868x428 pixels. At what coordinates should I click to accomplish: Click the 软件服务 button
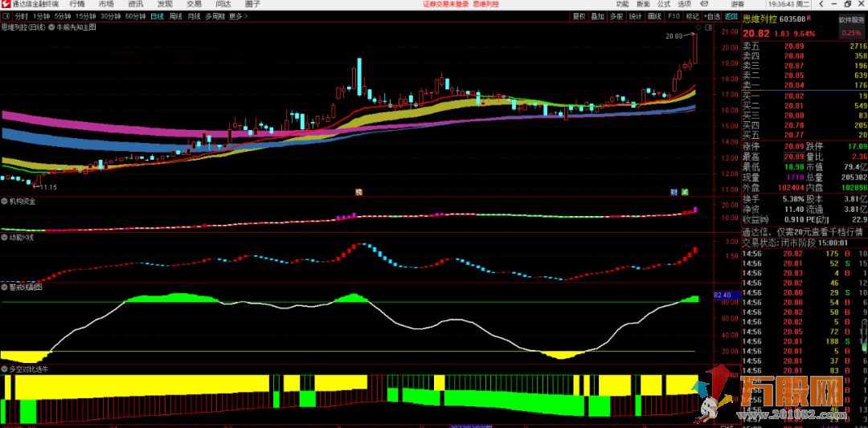[851, 19]
